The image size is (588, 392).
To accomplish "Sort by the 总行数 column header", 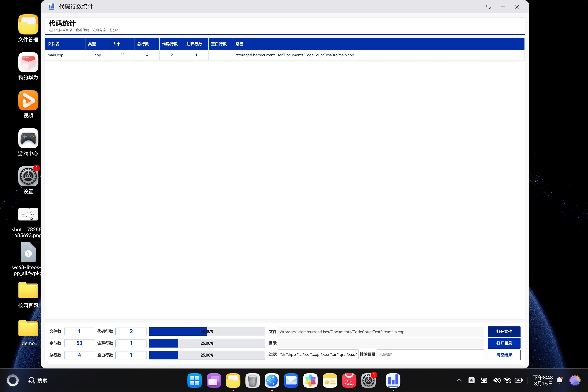I will [147, 44].
